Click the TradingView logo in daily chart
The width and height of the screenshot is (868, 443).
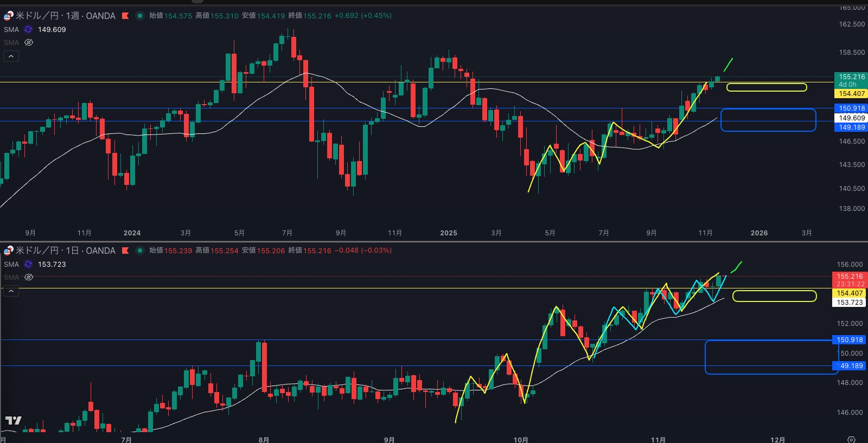click(13, 420)
